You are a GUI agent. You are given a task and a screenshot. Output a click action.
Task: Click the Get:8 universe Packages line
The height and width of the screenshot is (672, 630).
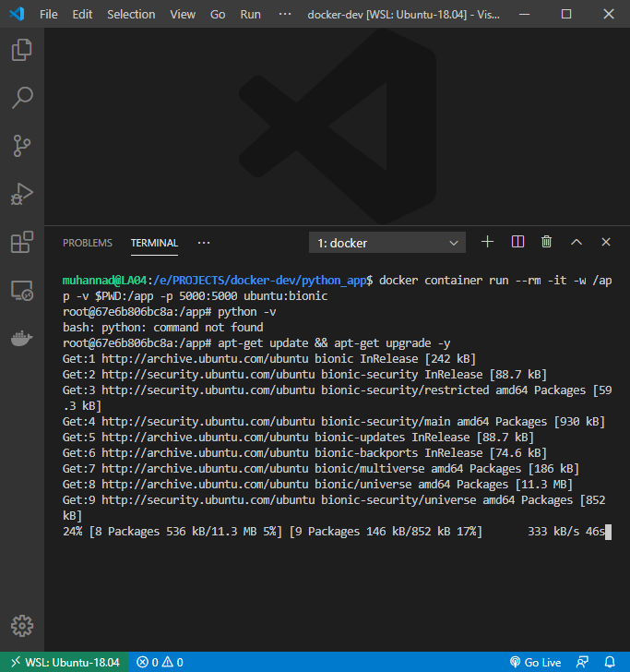coord(317,485)
